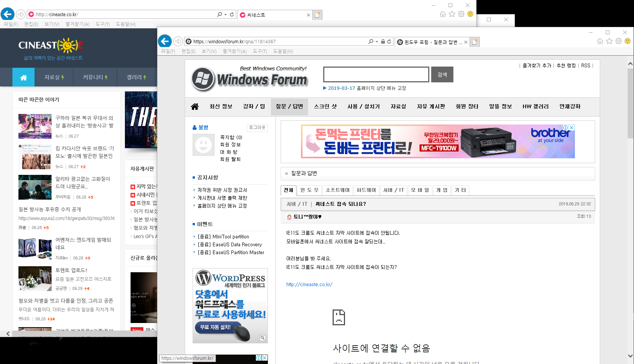This screenshot has height=364, width=634.
Task: Click the Windows Forum logo
Action: coord(250,79)
